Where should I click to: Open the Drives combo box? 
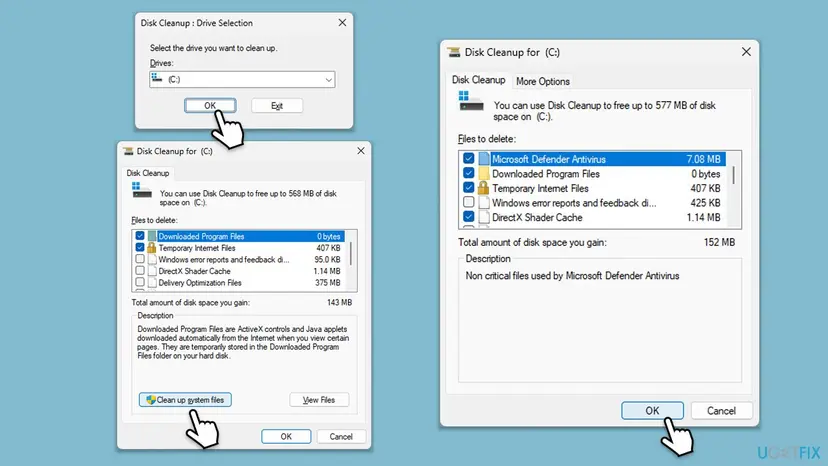coord(242,79)
